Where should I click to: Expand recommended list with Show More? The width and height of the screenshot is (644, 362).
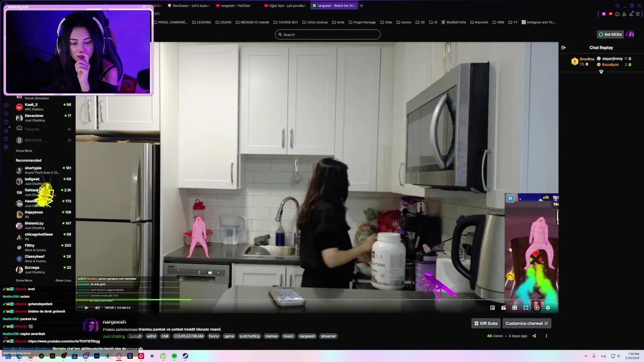point(24,281)
